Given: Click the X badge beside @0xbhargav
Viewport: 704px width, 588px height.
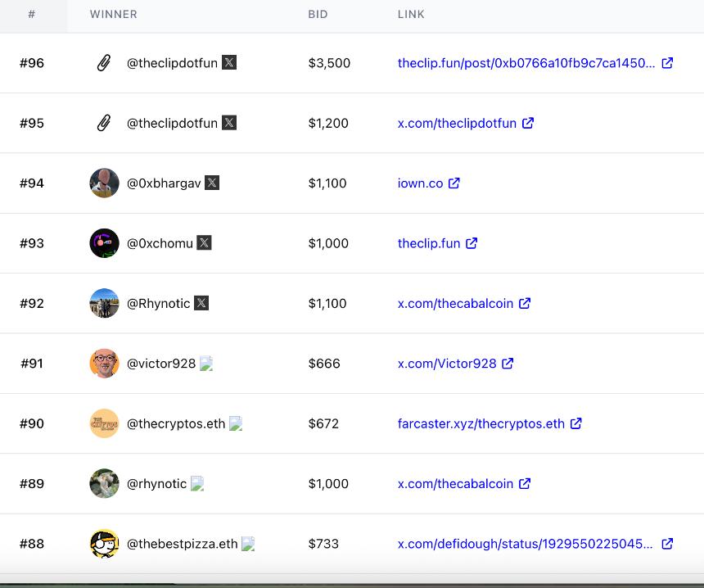Looking at the screenshot, I should click(212, 183).
